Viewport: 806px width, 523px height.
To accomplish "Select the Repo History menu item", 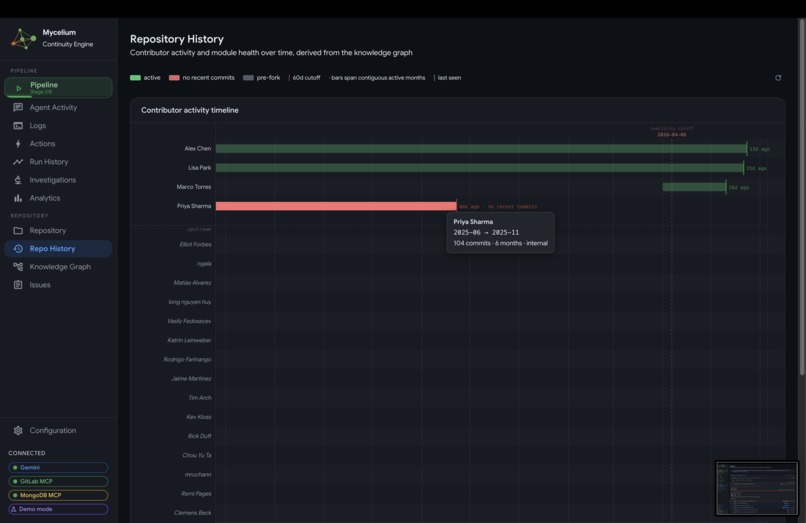I will click(x=58, y=248).
